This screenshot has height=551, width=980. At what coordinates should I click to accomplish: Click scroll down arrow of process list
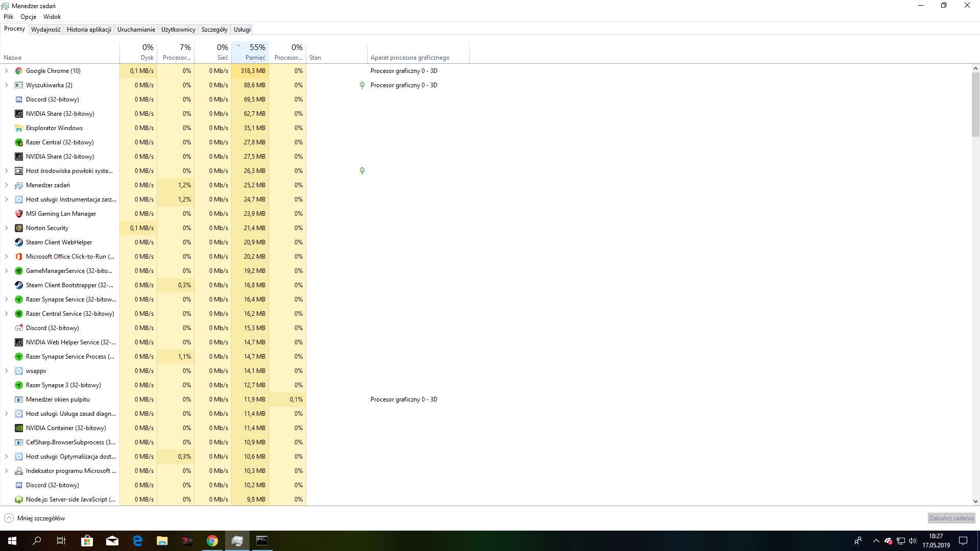click(x=975, y=502)
